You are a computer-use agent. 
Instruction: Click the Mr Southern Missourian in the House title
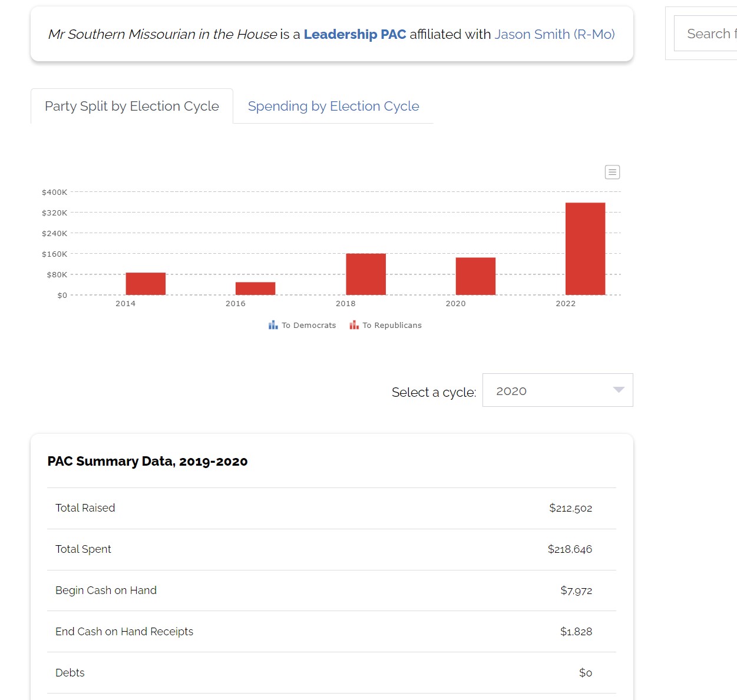163,34
